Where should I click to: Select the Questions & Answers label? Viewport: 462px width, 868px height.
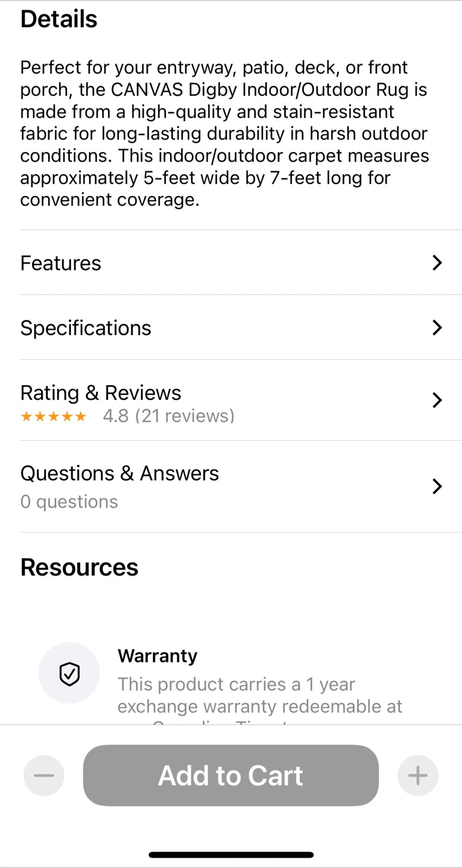pyautogui.click(x=119, y=474)
